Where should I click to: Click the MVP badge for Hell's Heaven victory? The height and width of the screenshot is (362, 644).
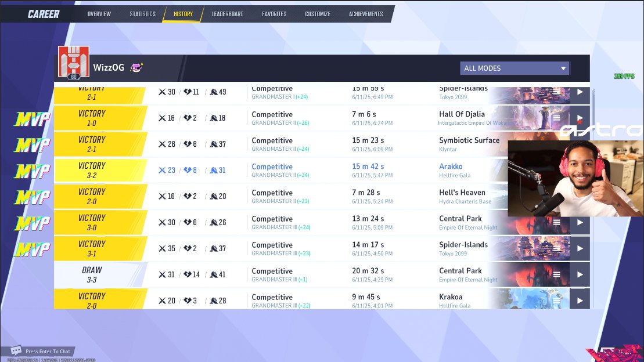tap(33, 197)
